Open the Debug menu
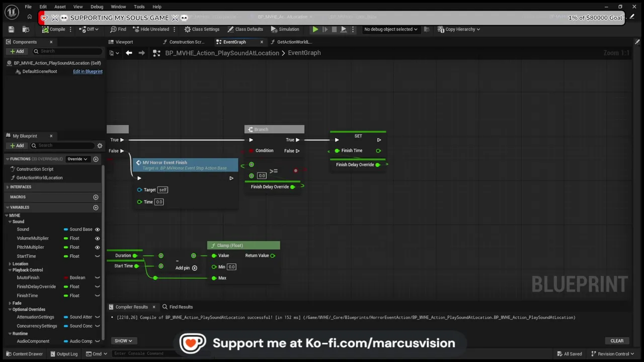Image resolution: width=644 pixels, height=362 pixels. 97,7
